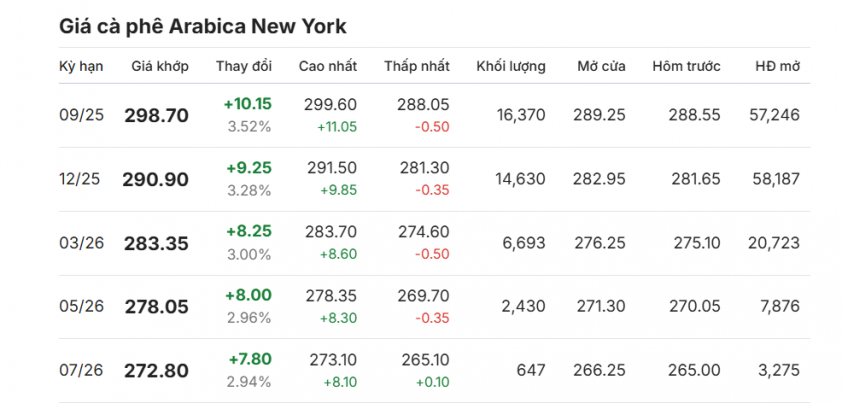Click the Thấp nhất column header
This screenshot has width=842, height=403.
coord(417,67)
